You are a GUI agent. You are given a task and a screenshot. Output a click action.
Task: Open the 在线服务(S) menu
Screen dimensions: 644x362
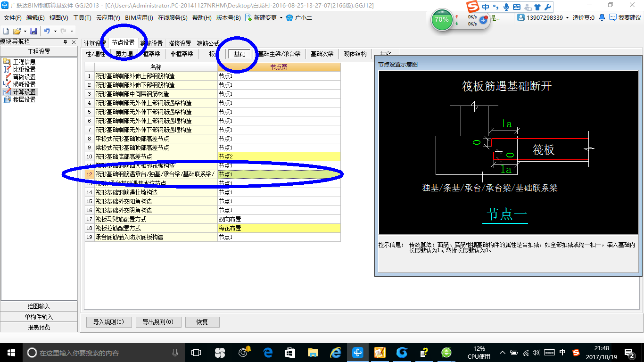tap(173, 18)
